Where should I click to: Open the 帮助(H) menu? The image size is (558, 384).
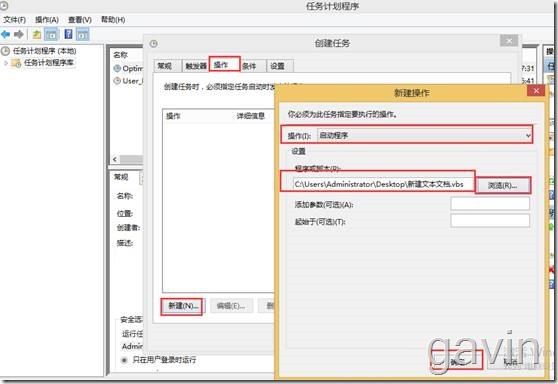pos(113,20)
